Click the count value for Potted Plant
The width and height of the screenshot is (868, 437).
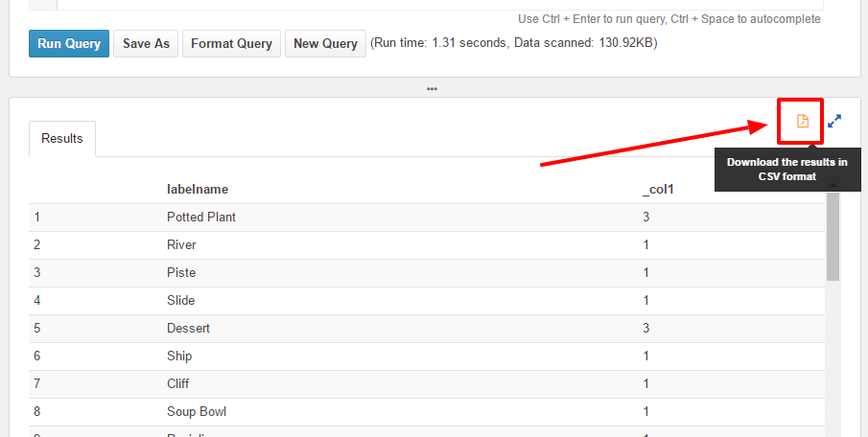click(x=645, y=217)
